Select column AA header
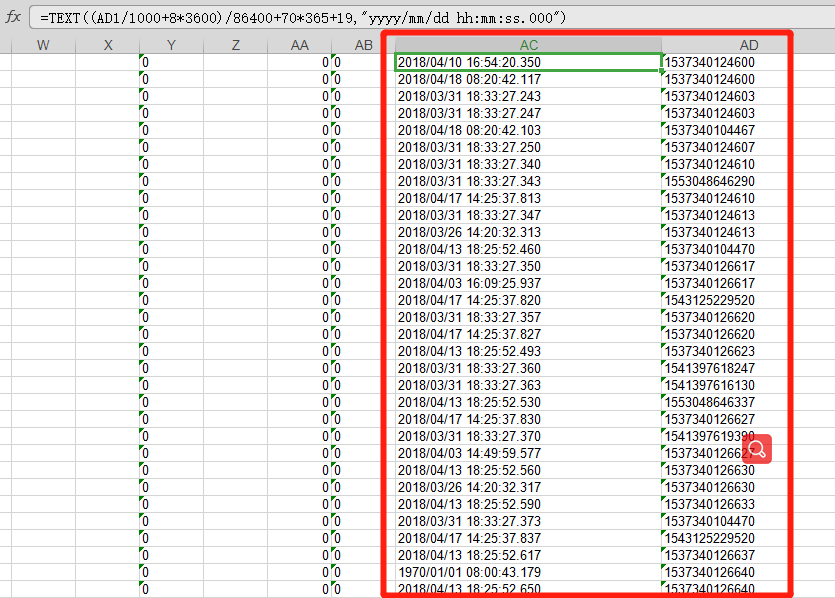Viewport: 835px width, 598px height. click(299, 45)
